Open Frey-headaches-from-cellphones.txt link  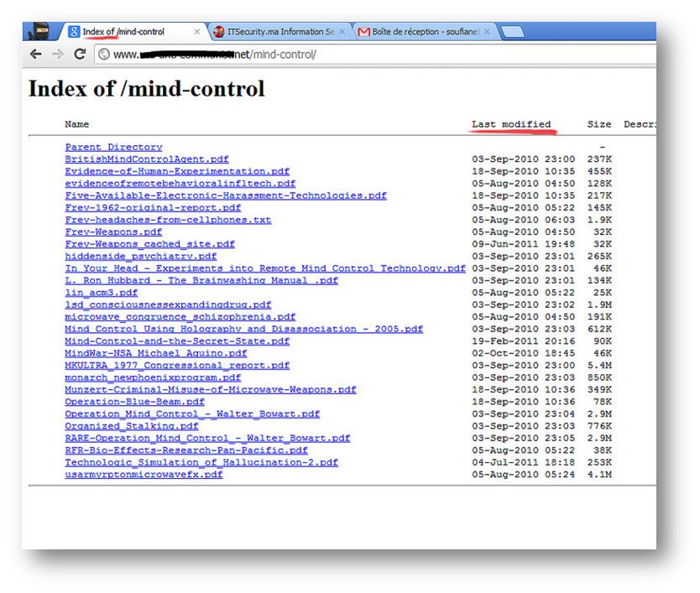point(168,220)
